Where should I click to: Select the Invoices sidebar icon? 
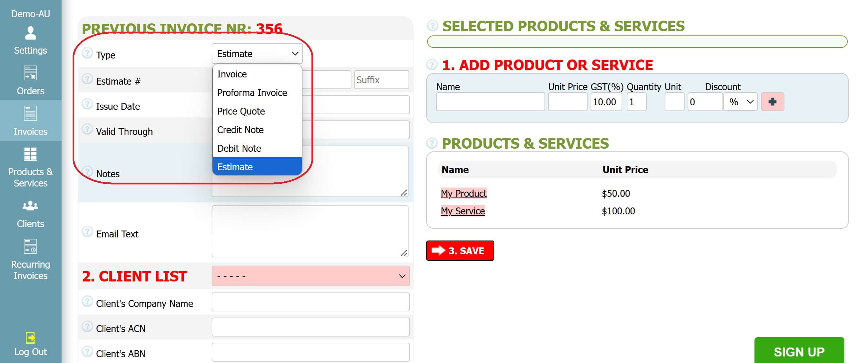[30, 114]
